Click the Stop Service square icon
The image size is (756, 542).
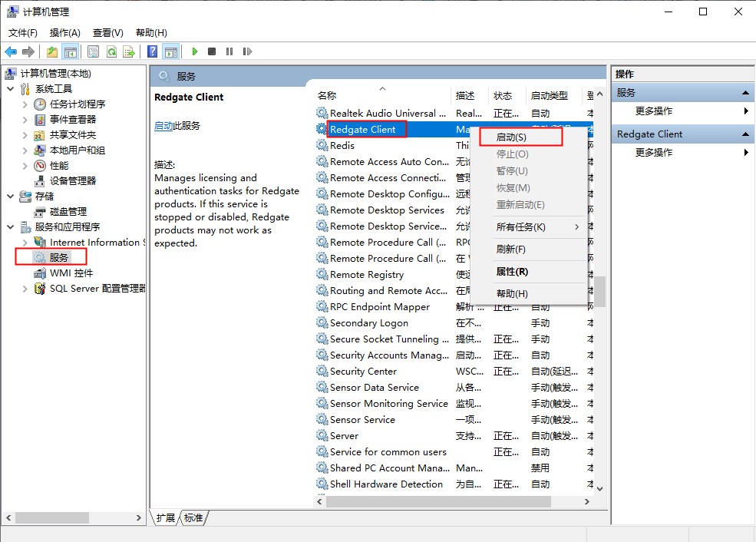pos(212,51)
